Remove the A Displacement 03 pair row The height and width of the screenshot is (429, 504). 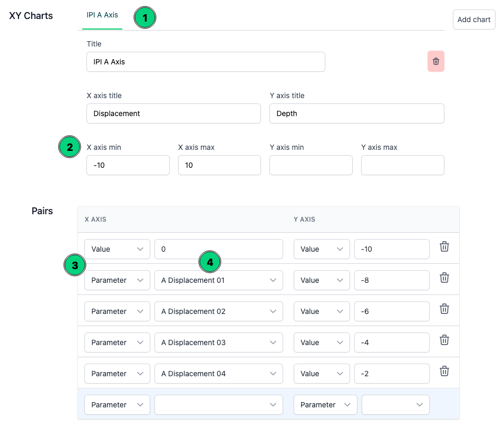point(444,340)
